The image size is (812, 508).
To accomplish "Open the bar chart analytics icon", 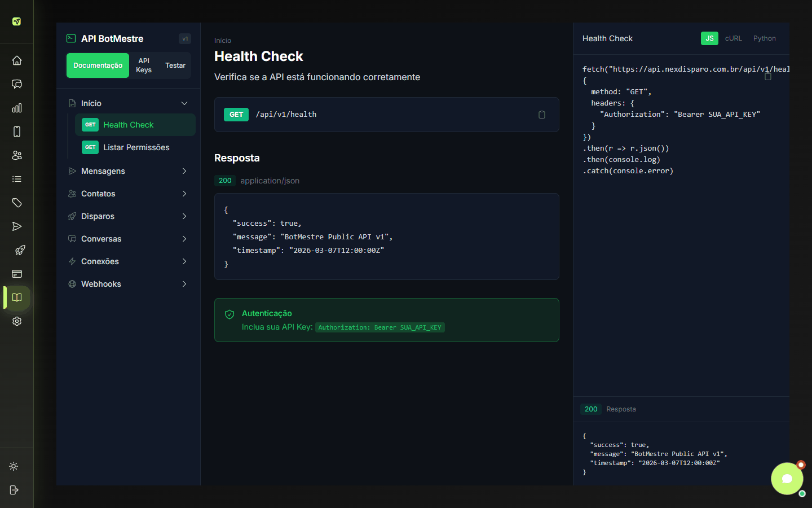I will [x=17, y=108].
